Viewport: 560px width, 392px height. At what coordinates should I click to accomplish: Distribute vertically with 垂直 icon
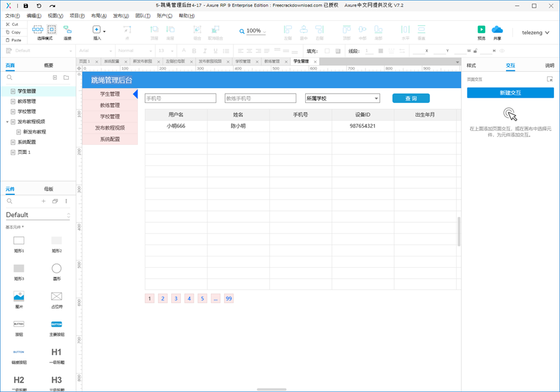421,29
